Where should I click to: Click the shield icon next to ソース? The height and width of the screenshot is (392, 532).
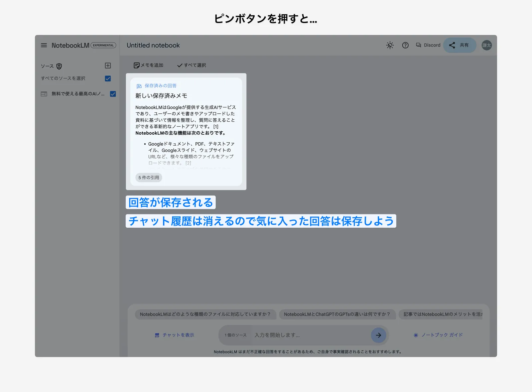pos(59,66)
